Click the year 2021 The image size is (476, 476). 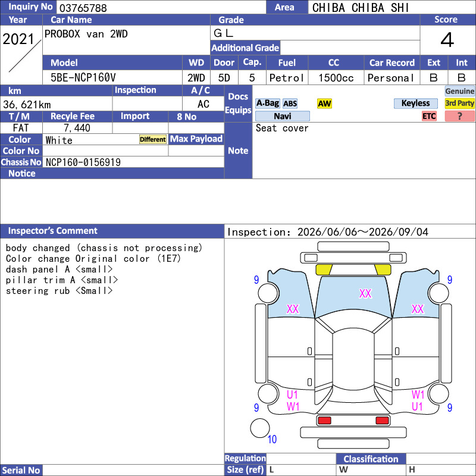point(18,39)
